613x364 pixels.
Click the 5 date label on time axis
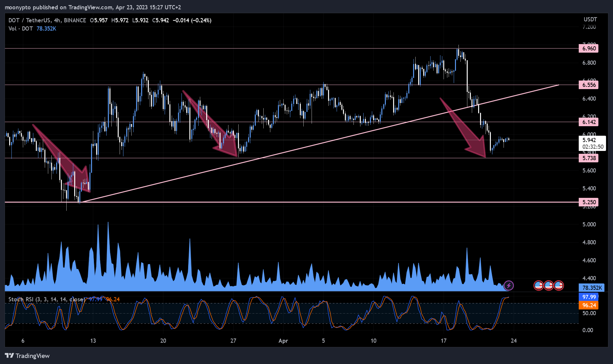click(323, 341)
